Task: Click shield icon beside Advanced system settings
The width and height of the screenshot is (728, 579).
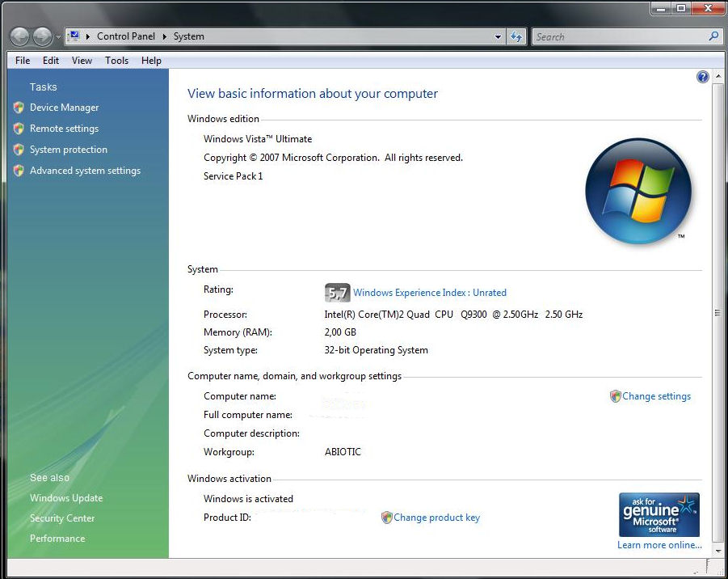Action: click(x=19, y=171)
